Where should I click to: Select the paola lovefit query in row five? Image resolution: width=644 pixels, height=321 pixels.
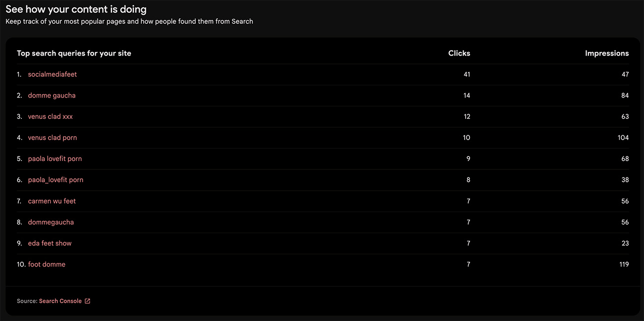pyautogui.click(x=55, y=159)
